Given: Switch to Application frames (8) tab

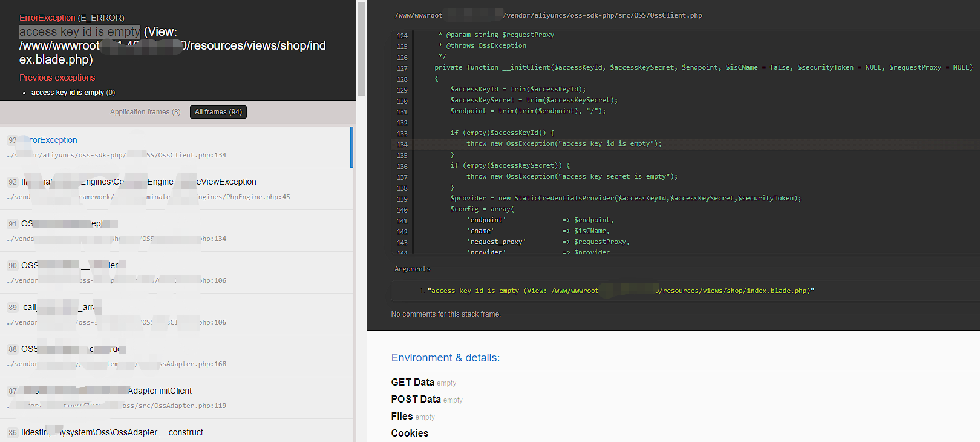Looking at the screenshot, I should (x=145, y=112).
